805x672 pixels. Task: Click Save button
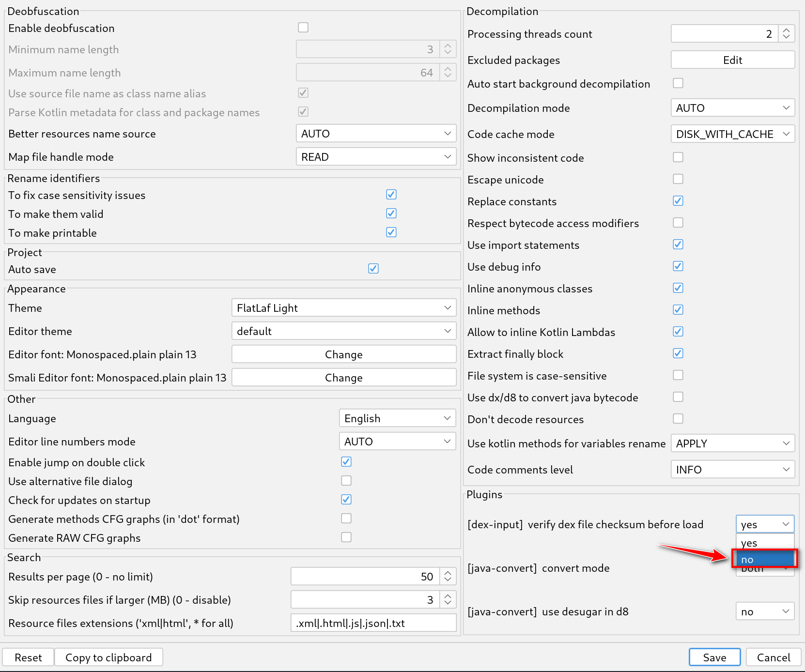click(714, 657)
